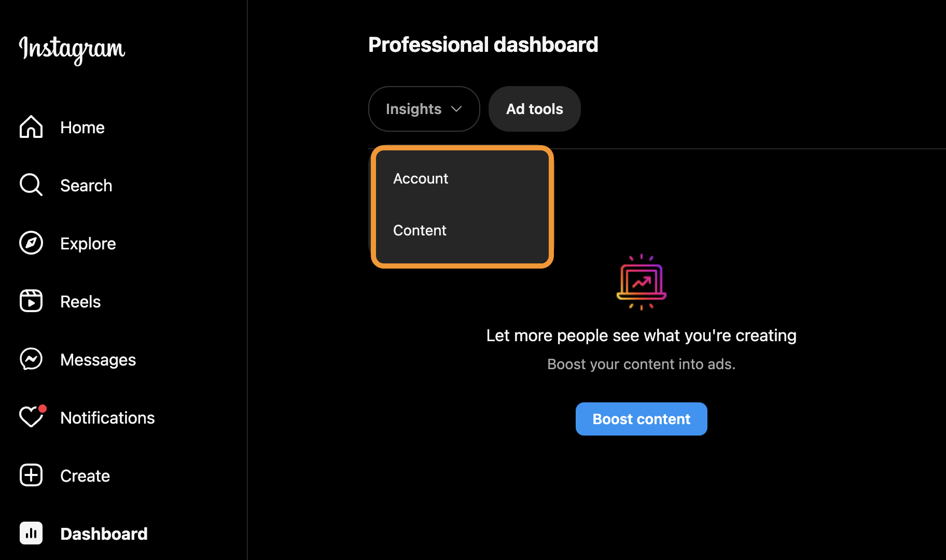This screenshot has width=946, height=560.
Task: Go to Home label in sidebar
Action: [x=82, y=128]
